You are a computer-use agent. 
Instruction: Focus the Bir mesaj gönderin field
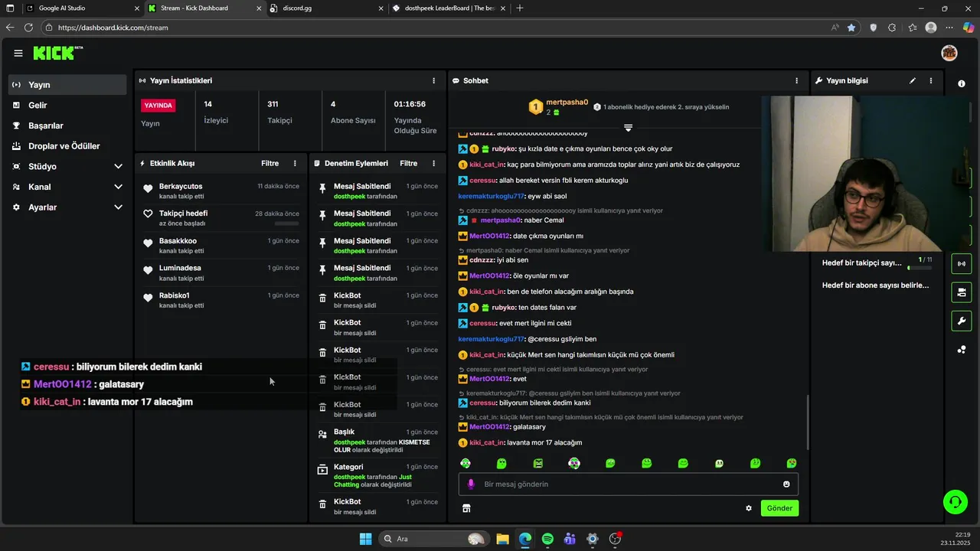(628, 484)
